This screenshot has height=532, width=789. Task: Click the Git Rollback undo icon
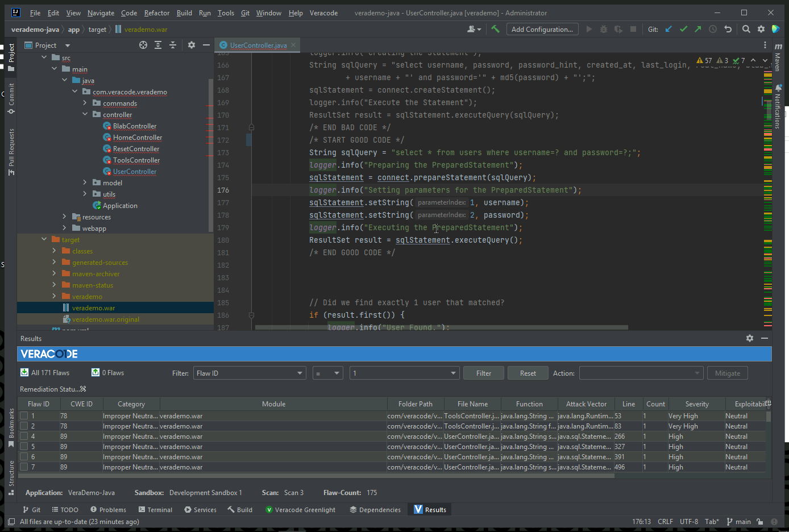(728, 29)
